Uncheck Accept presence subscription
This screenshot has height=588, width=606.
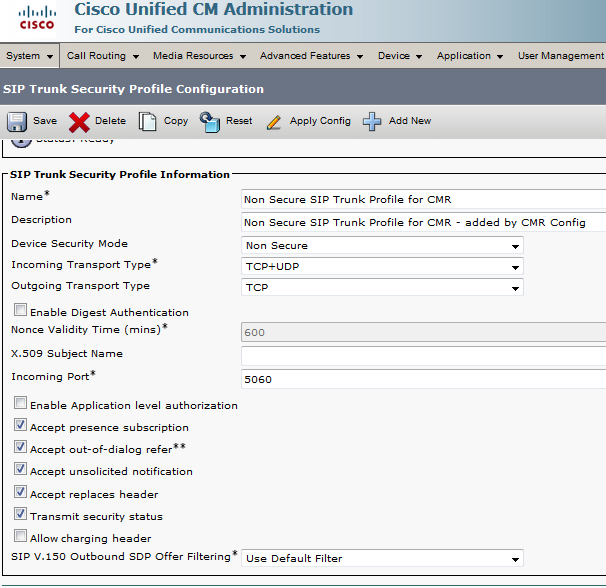20,424
